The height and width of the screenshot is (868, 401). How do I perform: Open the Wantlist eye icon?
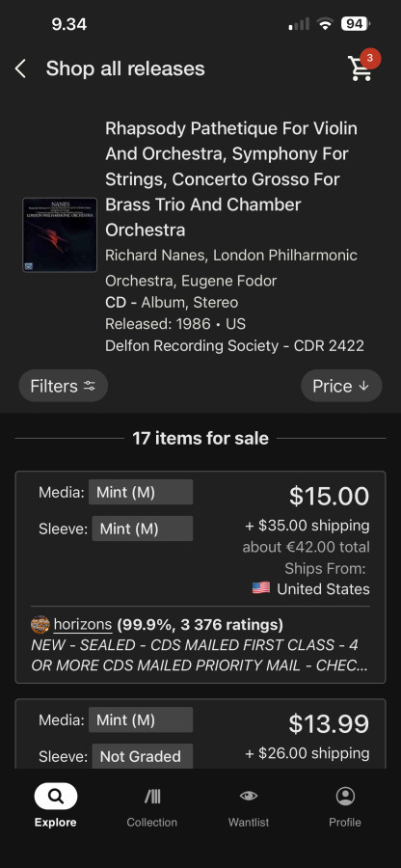click(x=249, y=796)
